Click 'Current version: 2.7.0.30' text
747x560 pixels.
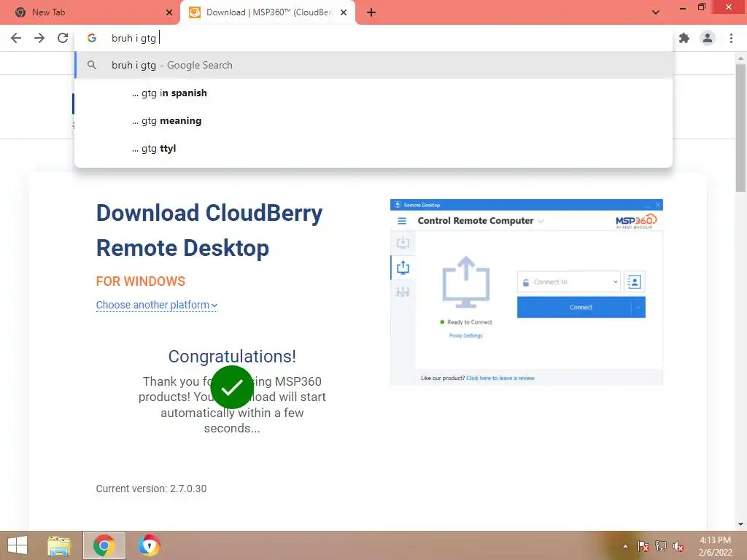coord(151,489)
